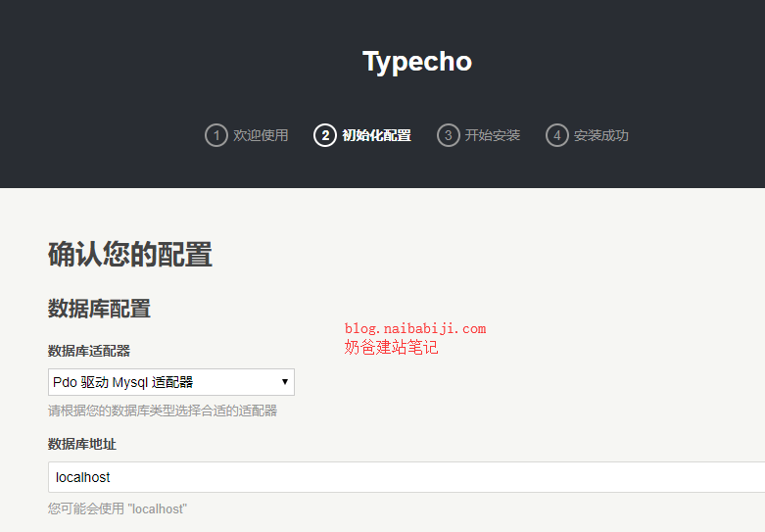765x532 pixels.
Task: Click the 欢迎使用 step label
Action: pyautogui.click(x=261, y=135)
